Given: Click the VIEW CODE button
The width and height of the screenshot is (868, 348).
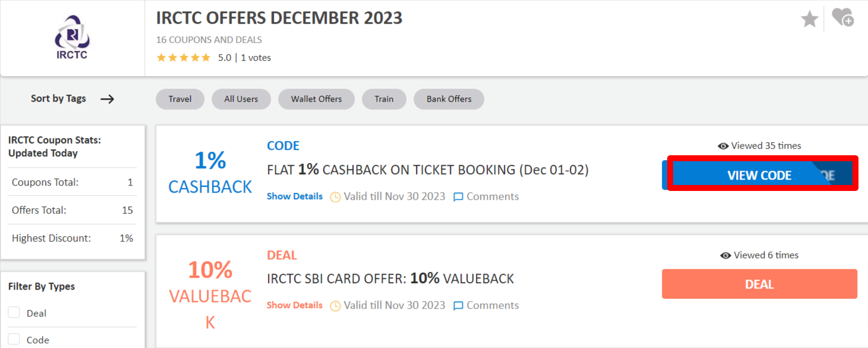Looking at the screenshot, I should click(x=759, y=175).
